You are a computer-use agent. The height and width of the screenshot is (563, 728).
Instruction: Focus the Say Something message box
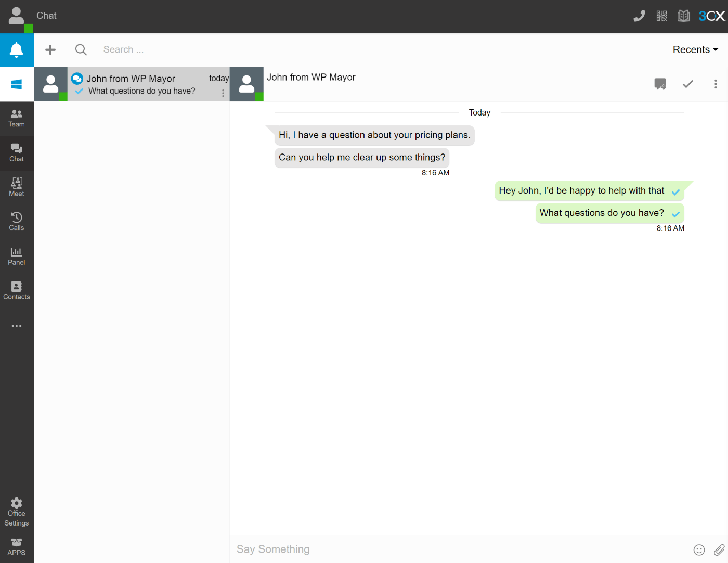pyautogui.click(x=460, y=549)
